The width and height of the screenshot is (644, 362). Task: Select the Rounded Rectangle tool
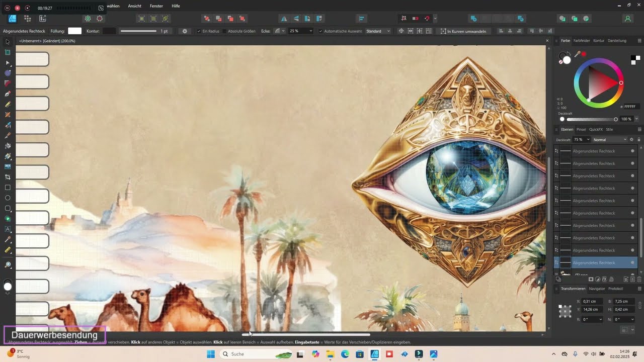click(8, 208)
